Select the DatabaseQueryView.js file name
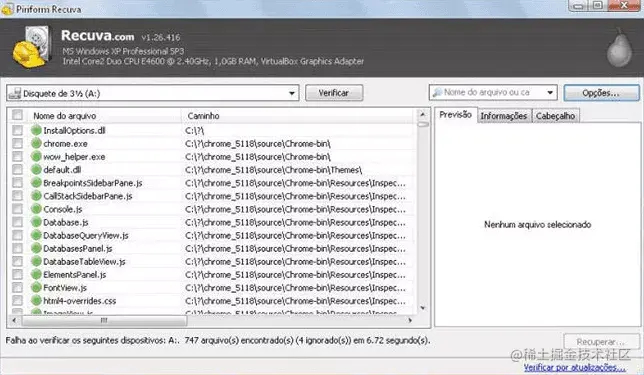The width and height of the screenshot is (644, 375). tap(86, 235)
